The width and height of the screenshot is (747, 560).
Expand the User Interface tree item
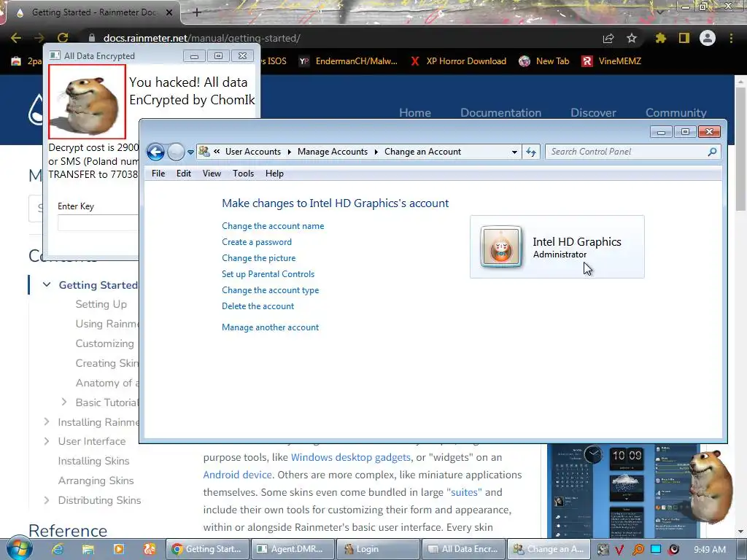click(x=46, y=441)
